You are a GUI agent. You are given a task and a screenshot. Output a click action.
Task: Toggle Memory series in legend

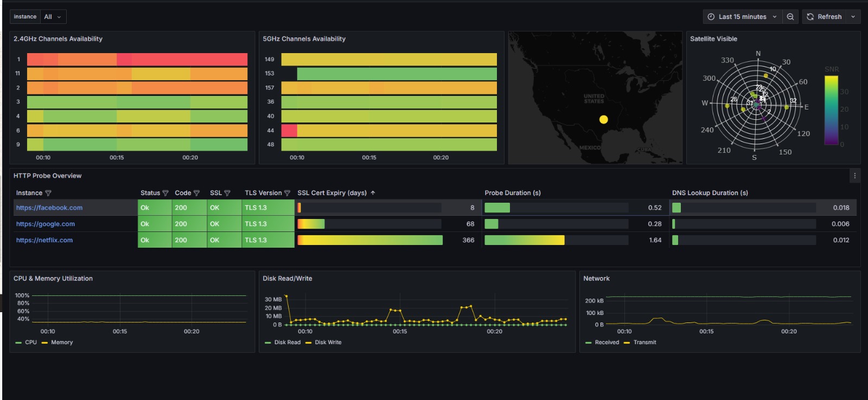[61, 343]
